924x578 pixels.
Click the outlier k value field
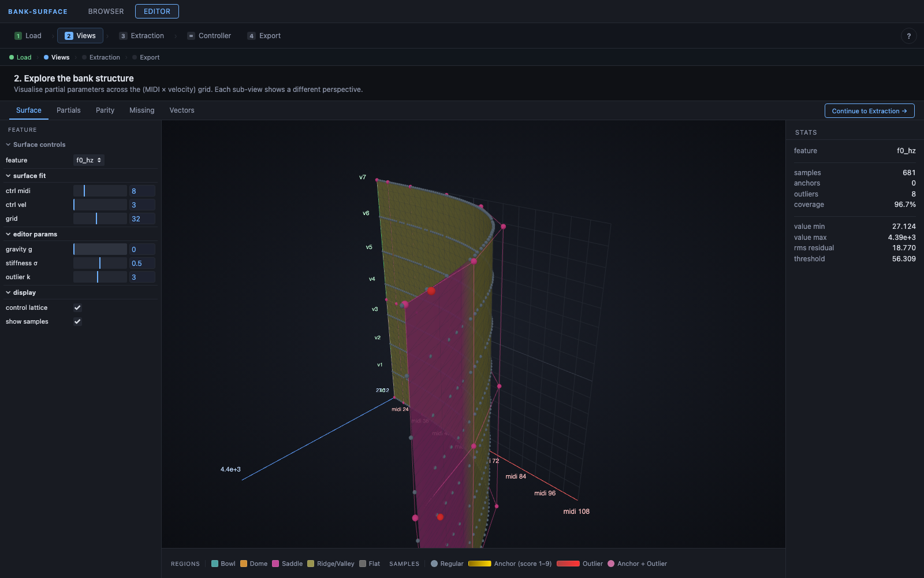click(x=142, y=277)
